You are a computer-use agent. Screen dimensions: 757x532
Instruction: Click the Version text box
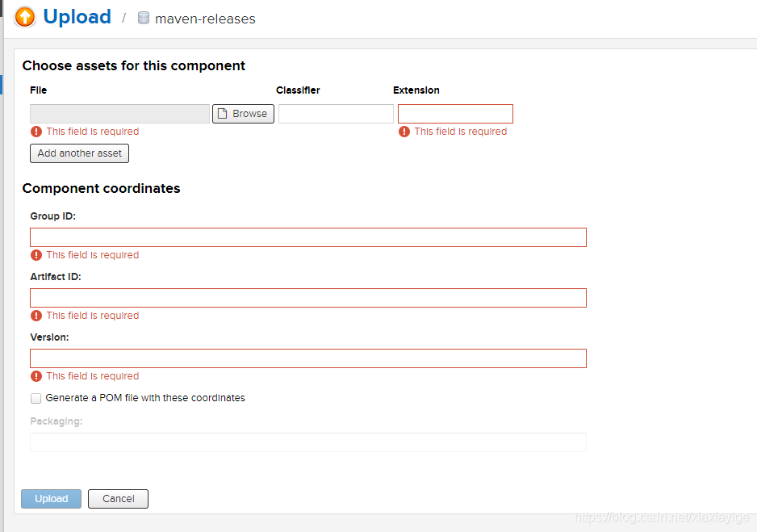click(308, 358)
